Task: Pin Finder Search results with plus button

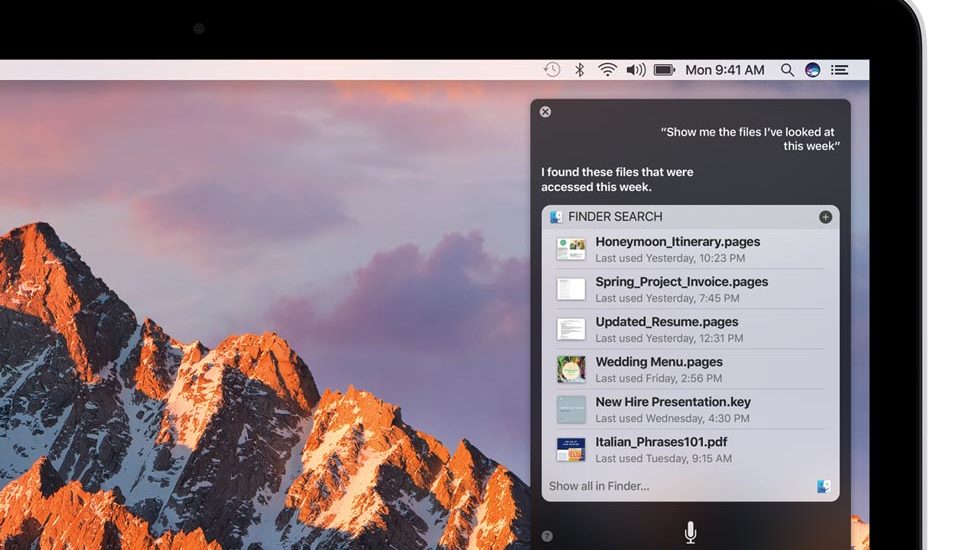Action: 825,217
